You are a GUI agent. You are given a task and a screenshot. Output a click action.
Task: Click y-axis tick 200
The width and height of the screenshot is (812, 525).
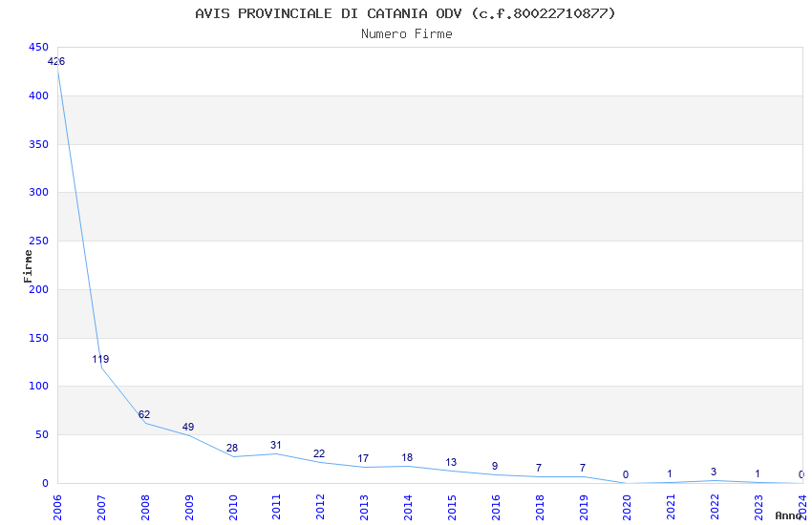click(38, 289)
